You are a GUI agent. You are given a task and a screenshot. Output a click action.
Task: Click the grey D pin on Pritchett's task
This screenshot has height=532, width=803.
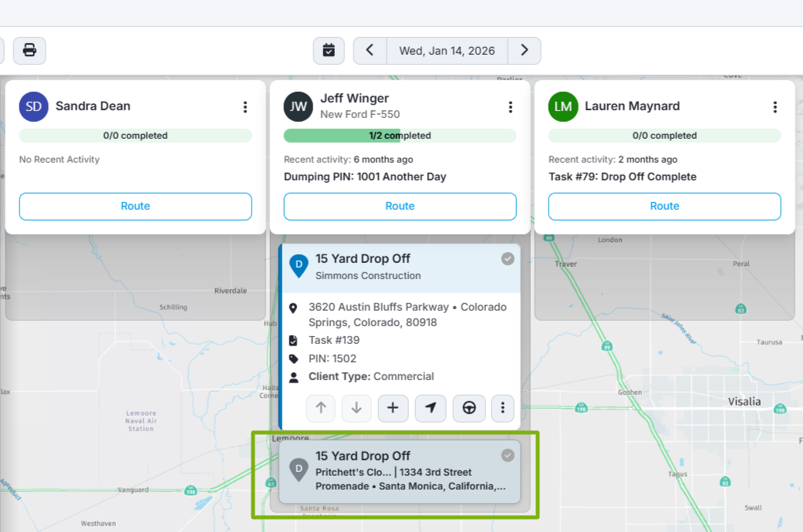pyautogui.click(x=299, y=470)
